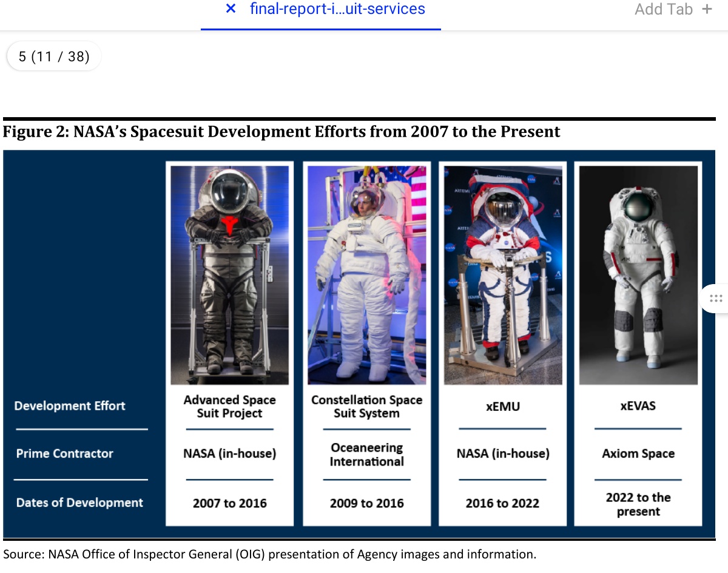Click the 2007 to 2016 dates
This screenshot has width=728, height=573.
pos(229,503)
